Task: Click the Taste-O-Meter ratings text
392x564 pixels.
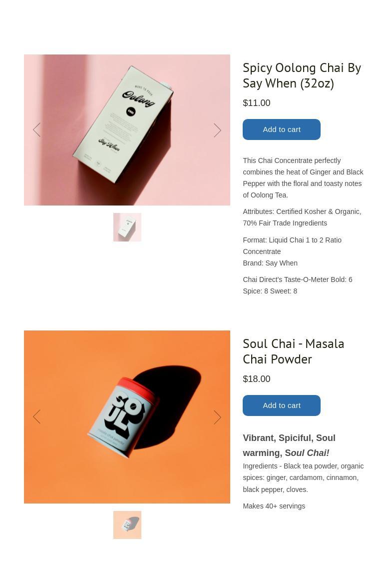Action: (298, 285)
